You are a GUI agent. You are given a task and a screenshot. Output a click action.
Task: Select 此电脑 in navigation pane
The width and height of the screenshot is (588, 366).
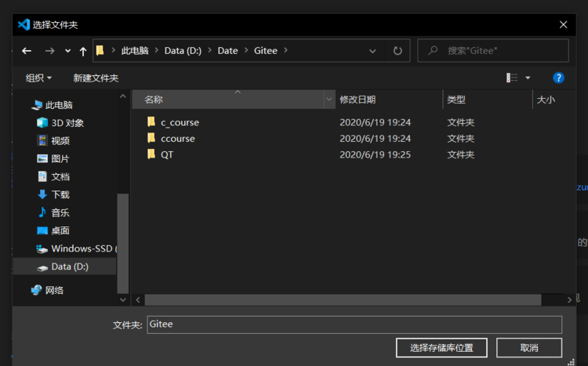[x=59, y=105]
